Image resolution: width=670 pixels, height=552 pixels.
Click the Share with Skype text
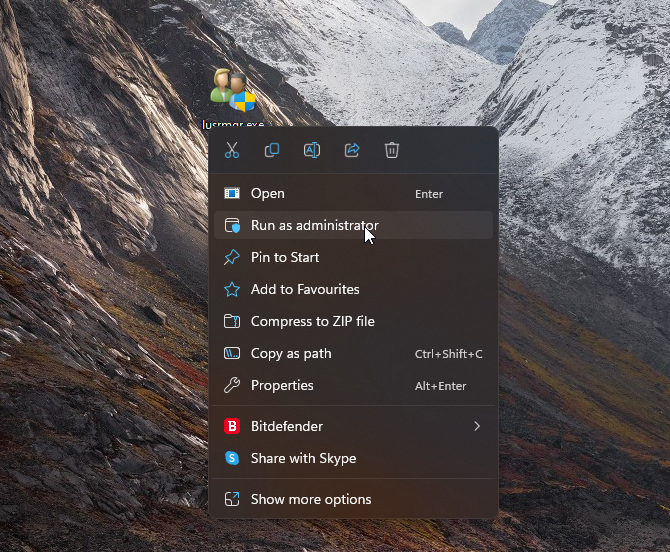point(303,458)
